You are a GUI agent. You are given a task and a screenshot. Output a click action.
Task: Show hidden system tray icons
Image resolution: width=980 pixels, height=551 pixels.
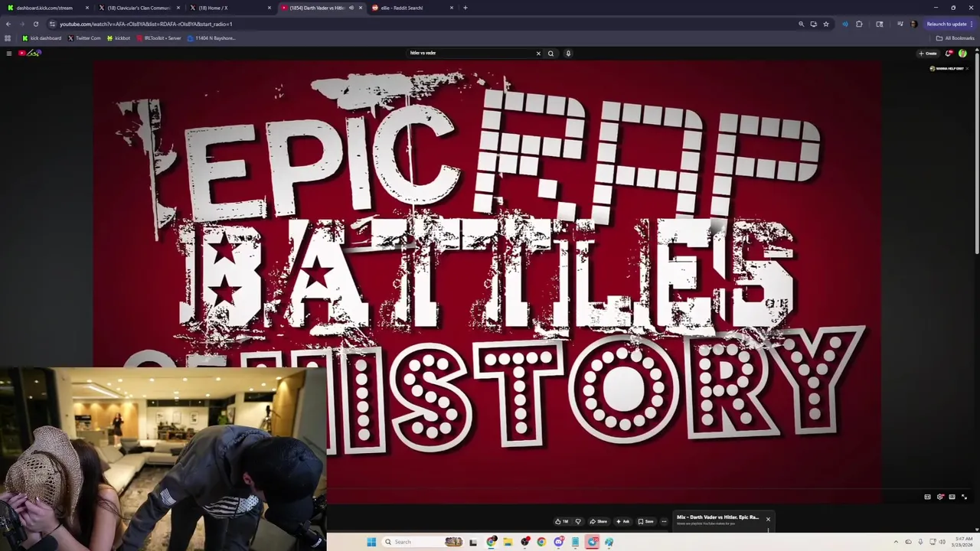click(896, 542)
